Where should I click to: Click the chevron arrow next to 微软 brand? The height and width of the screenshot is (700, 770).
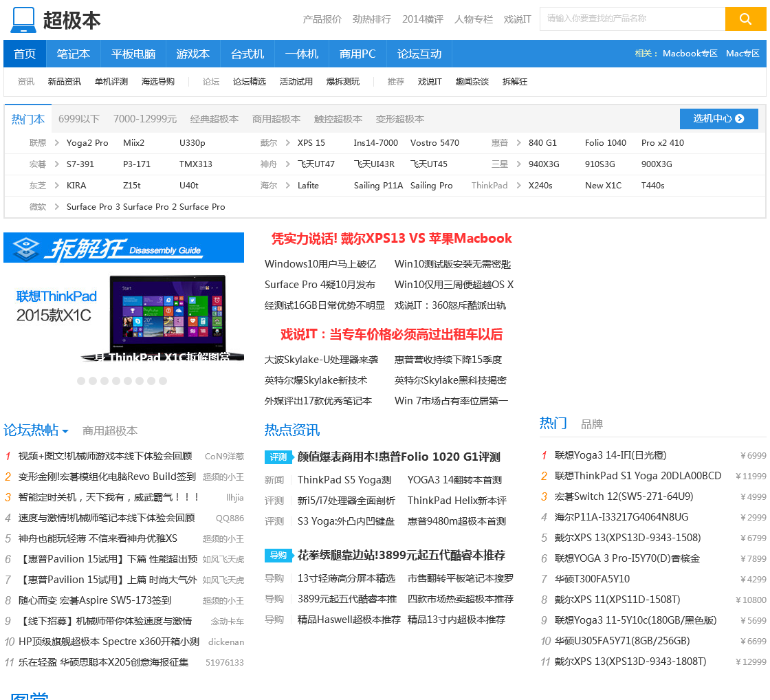[x=56, y=206]
